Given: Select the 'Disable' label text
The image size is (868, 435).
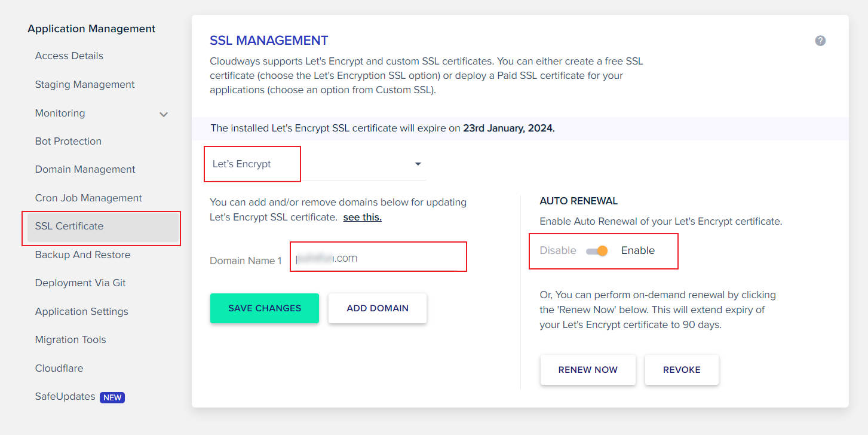Looking at the screenshot, I should pyautogui.click(x=558, y=250).
